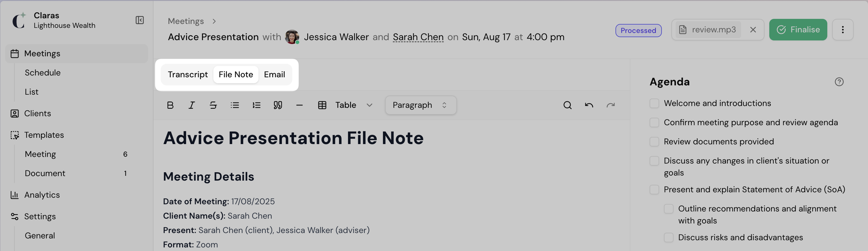
Task: Insert a horizontal rule divider
Action: click(x=299, y=105)
